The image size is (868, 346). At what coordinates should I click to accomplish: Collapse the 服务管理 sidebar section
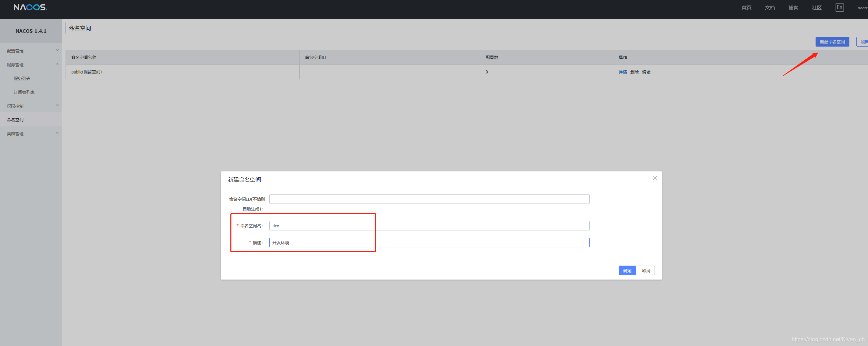pyautogui.click(x=31, y=65)
